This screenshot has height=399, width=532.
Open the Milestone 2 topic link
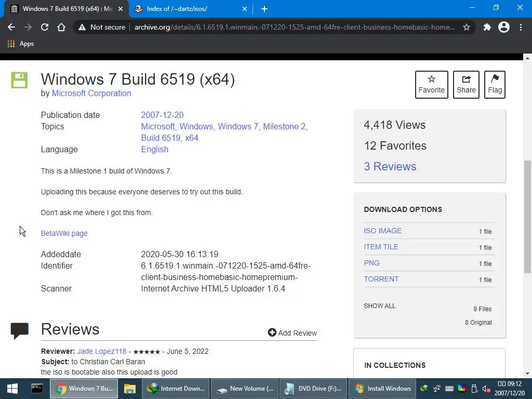pyautogui.click(x=284, y=127)
